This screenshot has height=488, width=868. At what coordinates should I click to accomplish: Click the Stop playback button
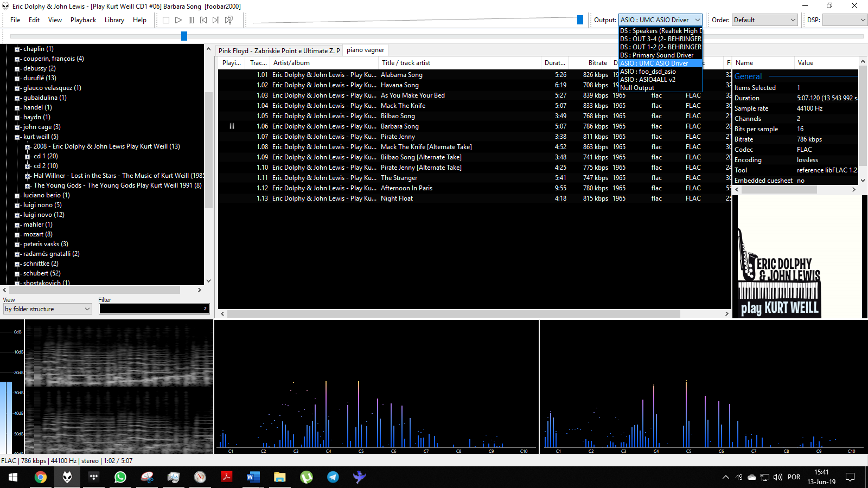pos(166,20)
